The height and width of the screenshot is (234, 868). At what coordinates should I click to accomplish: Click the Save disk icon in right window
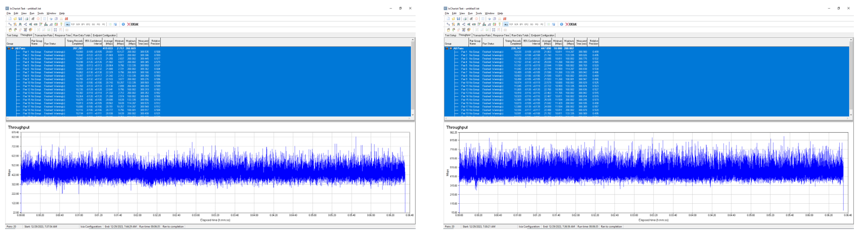pos(458,19)
